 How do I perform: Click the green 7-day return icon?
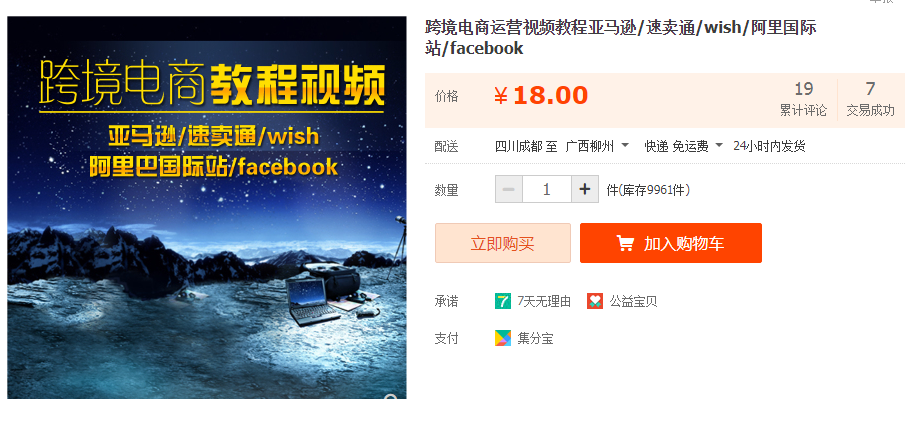click(x=503, y=301)
